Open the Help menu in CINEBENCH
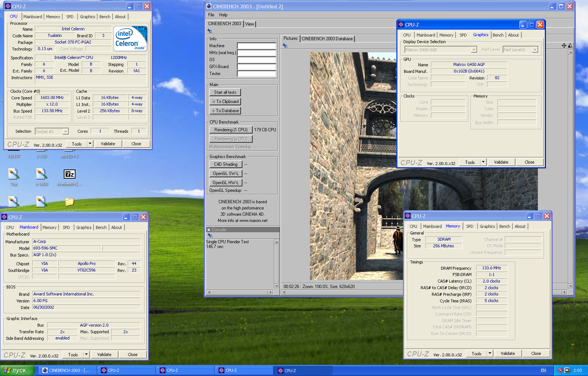Image resolution: width=588 pixels, height=376 pixels. coord(223,15)
